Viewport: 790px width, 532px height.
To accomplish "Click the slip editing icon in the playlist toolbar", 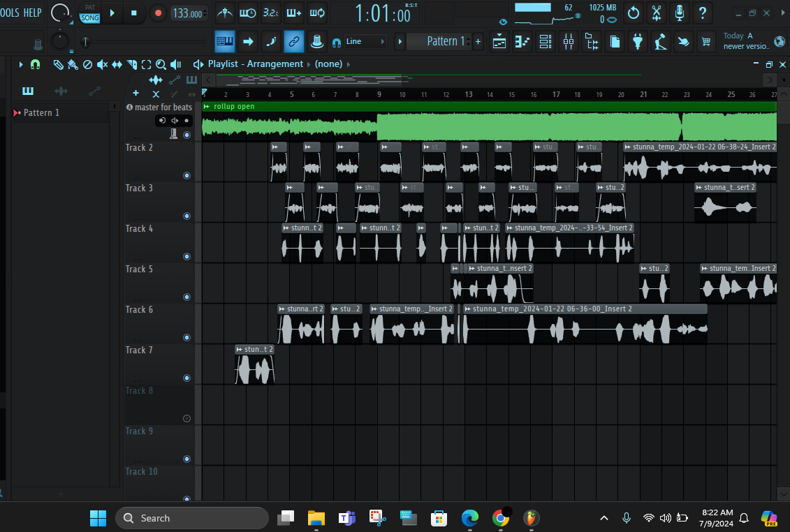I will 116,64.
